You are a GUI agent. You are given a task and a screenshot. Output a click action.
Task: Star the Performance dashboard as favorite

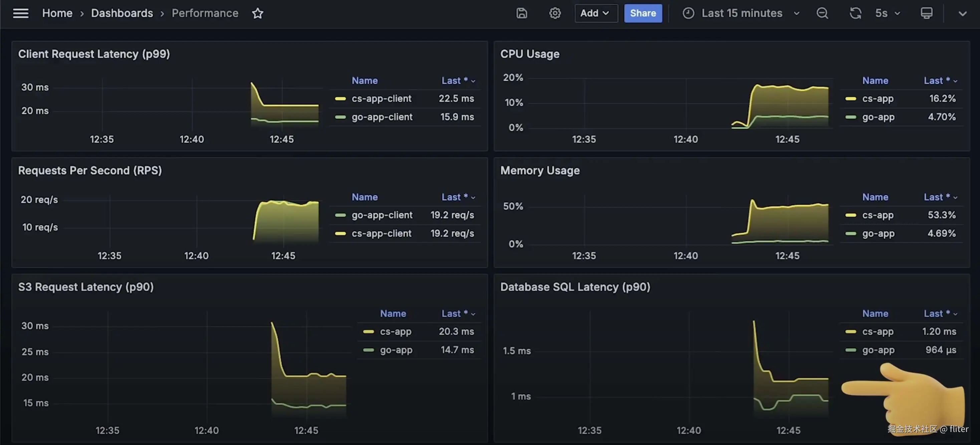[x=258, y=13]
